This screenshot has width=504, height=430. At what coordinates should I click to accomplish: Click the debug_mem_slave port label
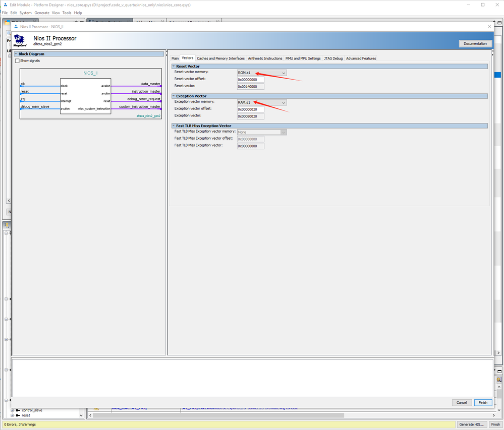point(35,106)
